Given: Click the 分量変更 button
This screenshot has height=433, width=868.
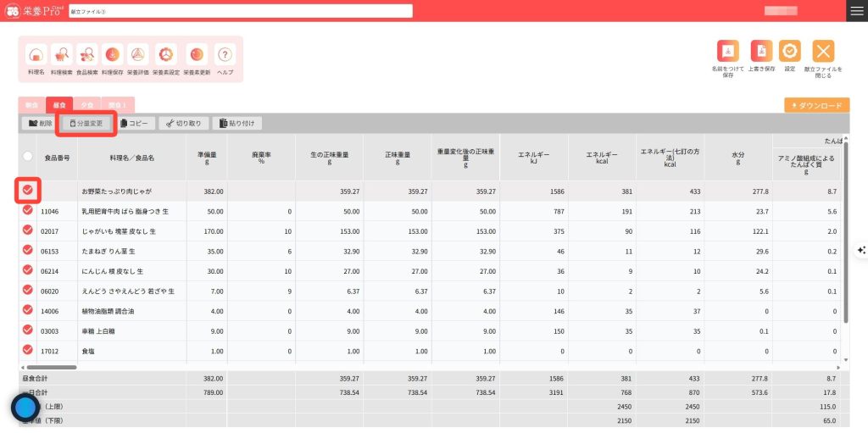Looking at the screenshot, I should tap(86, 123).
